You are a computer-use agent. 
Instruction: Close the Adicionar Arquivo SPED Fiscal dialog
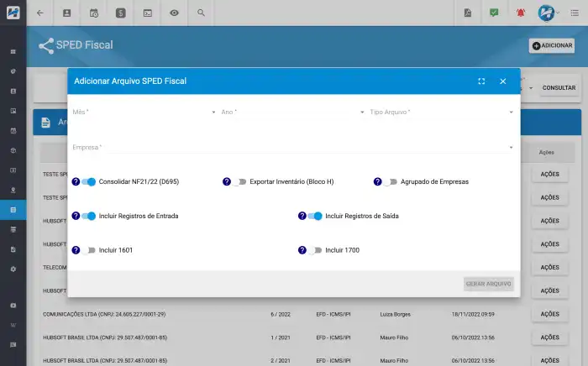point(503,81)
